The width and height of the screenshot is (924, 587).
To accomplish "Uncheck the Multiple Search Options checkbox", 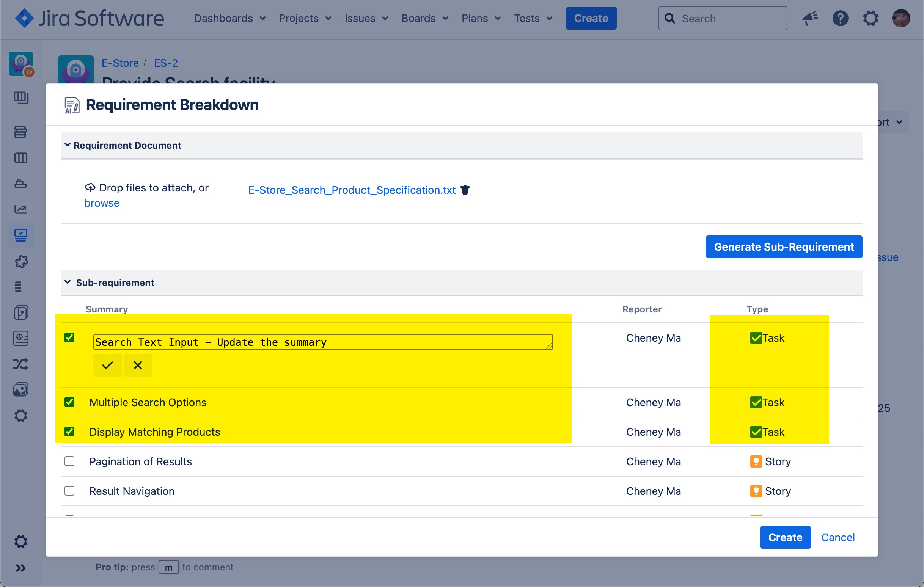I will point(69,402).
